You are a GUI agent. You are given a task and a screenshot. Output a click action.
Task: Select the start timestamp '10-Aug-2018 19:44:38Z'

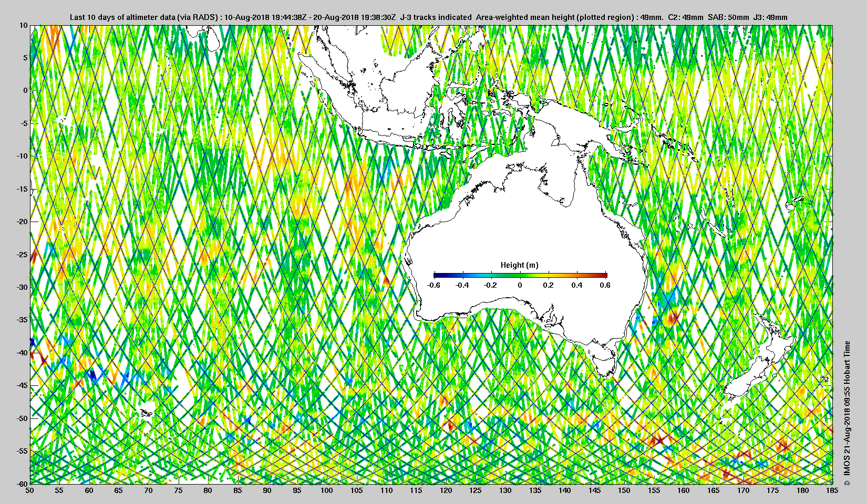265,17
